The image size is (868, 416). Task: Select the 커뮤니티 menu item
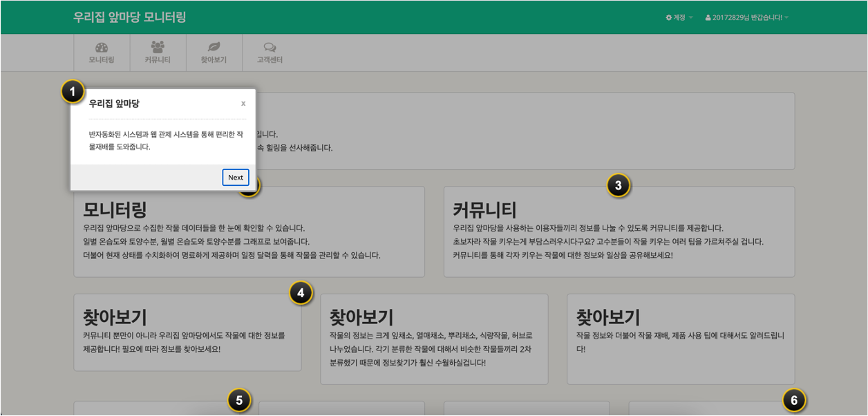coord(158,53)
